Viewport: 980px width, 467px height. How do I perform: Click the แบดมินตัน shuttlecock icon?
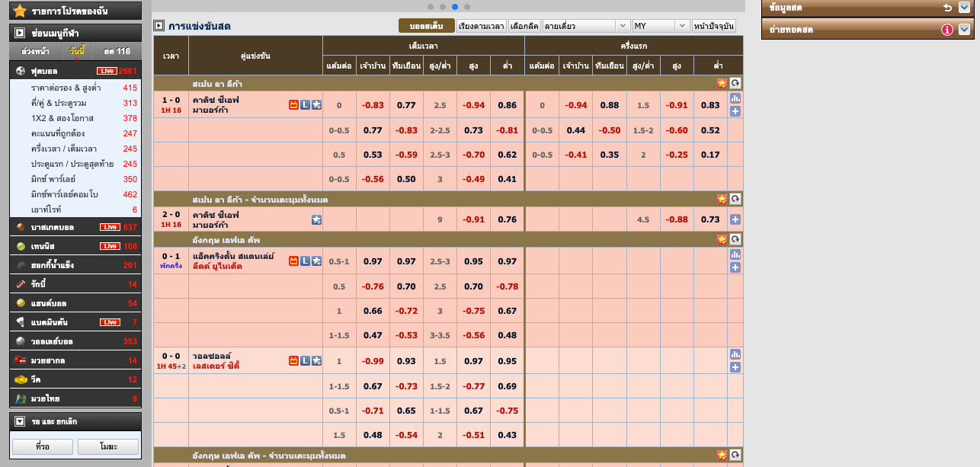21,322
